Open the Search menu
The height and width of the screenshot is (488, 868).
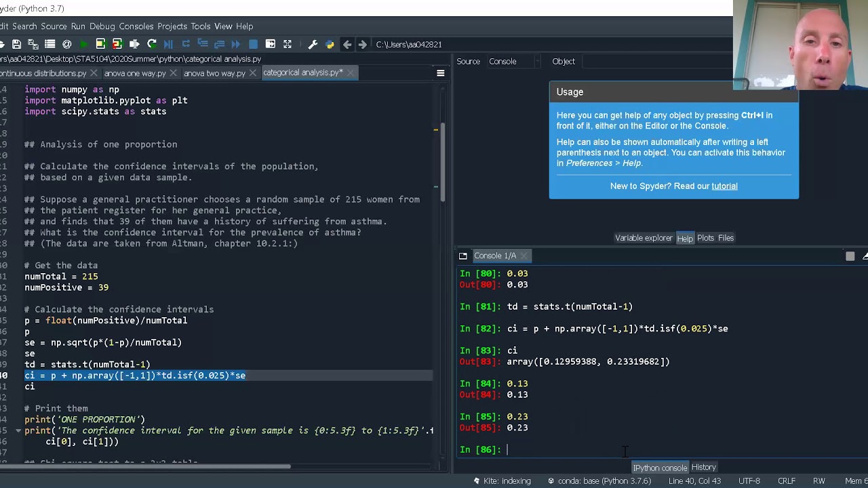tap(24, 26)
